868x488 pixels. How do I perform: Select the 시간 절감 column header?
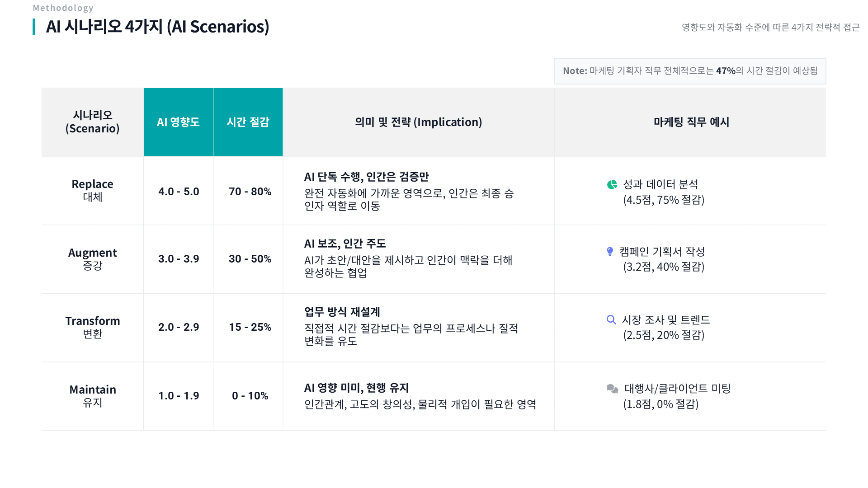[x=248, y=122]
